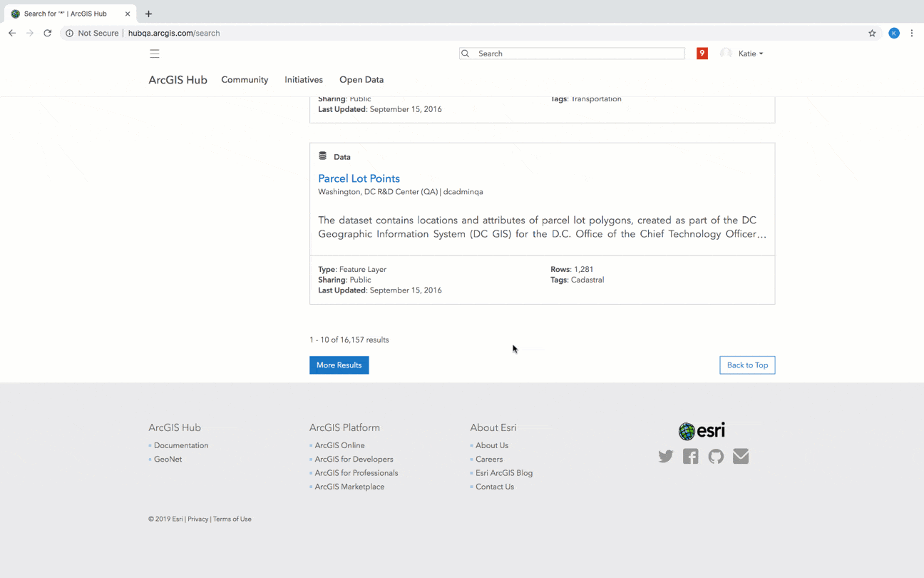Open the ArcGIS Online footer link
The width and height of the screenshot is (924, 578).
(339, 445)
